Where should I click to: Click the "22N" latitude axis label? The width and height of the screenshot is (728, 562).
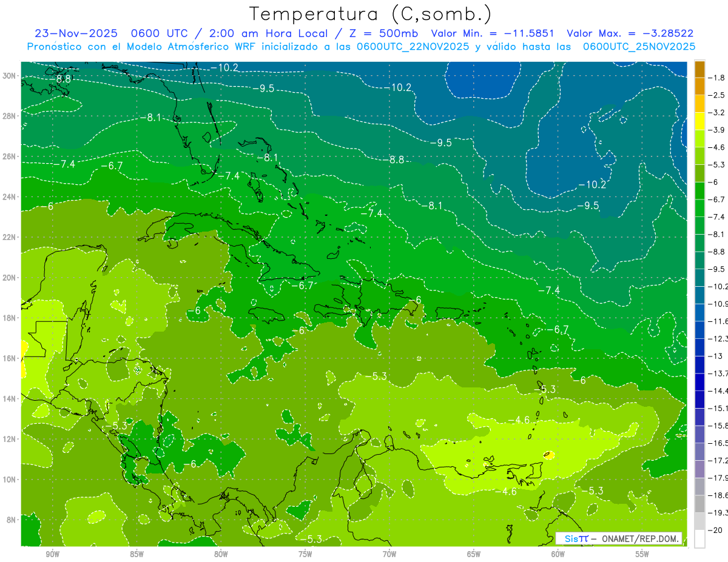pyautogui.click(x=10, y=237)
